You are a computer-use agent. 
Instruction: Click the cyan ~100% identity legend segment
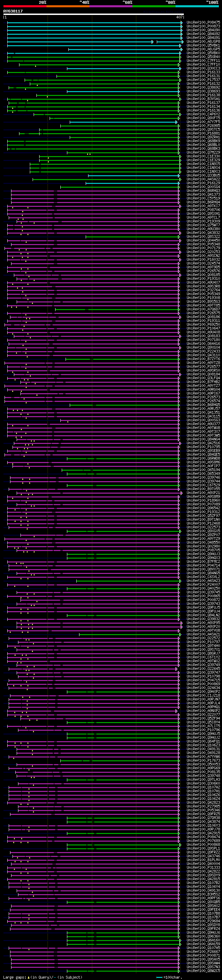197,6
